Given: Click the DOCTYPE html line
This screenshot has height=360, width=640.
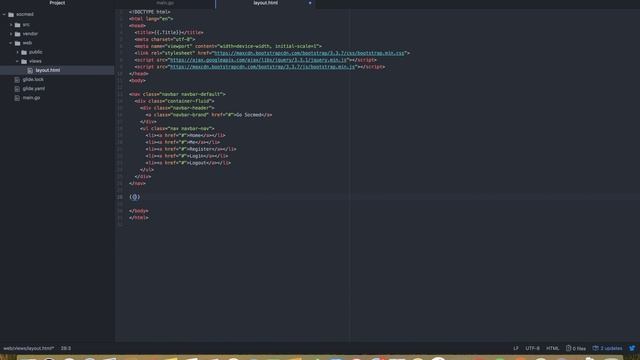Looking at the screenshot, I should tap(150, 12).
